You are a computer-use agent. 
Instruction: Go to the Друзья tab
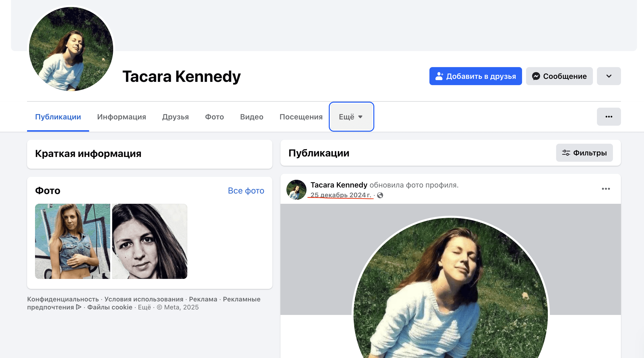click(x=175, y=117)
